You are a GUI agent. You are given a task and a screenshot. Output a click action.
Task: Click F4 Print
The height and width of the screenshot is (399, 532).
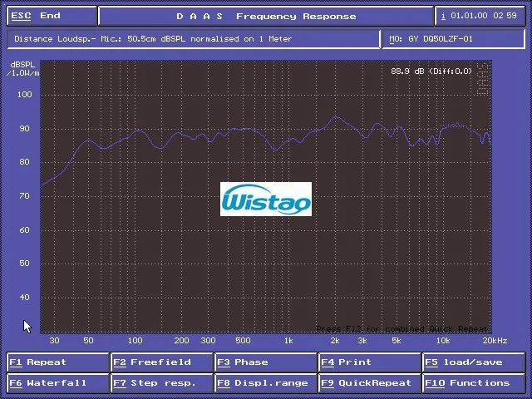coord(370,362)
